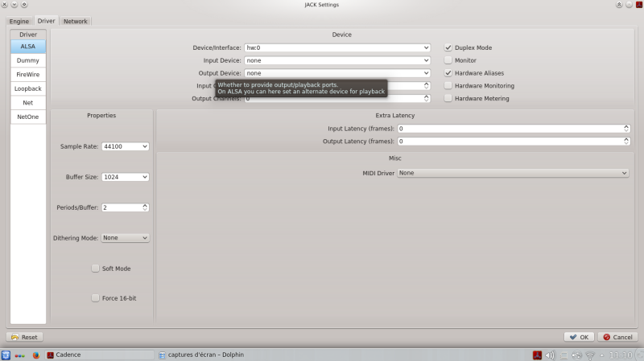Disable the Duplex Mode checkbox
This screenshot has height=361, width=644.
448,47
